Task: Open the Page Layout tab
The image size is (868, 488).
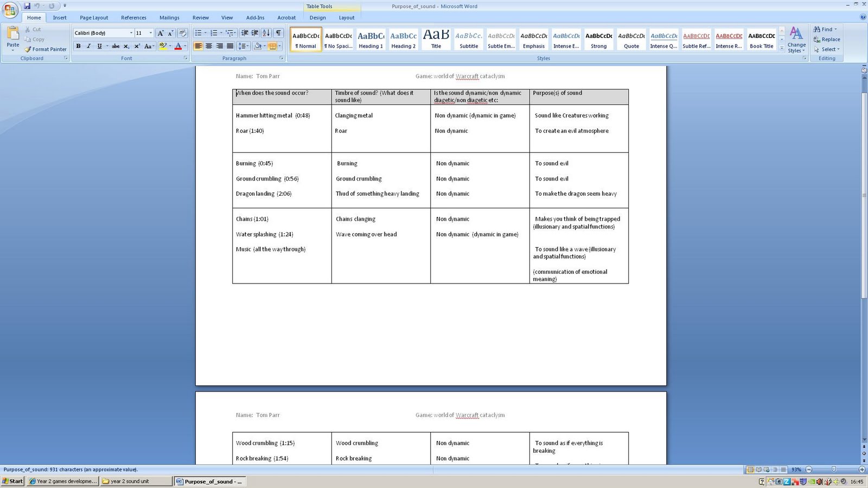Action: (94, 17)
